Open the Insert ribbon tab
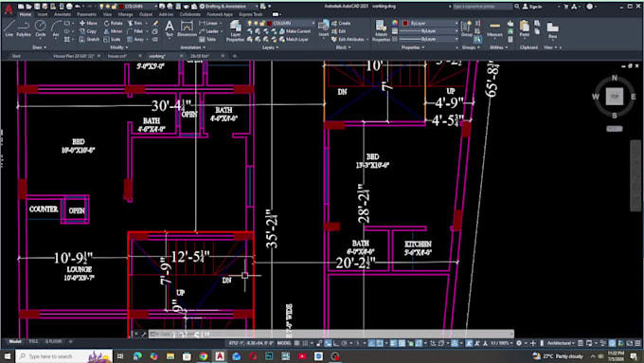Viewport: 644px width, 363px height. pos(43,14)
